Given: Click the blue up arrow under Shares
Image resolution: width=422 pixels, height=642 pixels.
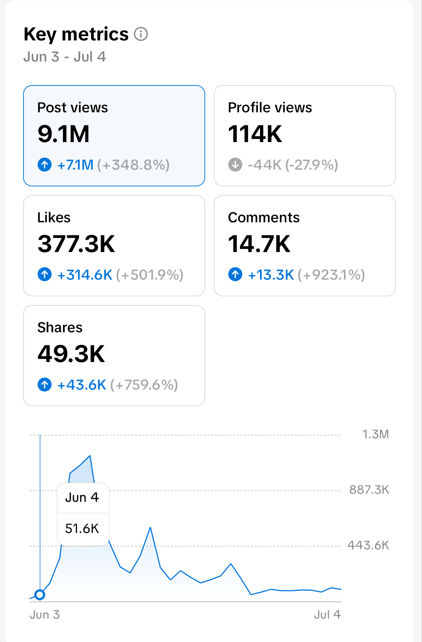Looking at the screenshot, I should pyautogui.click(x=45, y=385).
